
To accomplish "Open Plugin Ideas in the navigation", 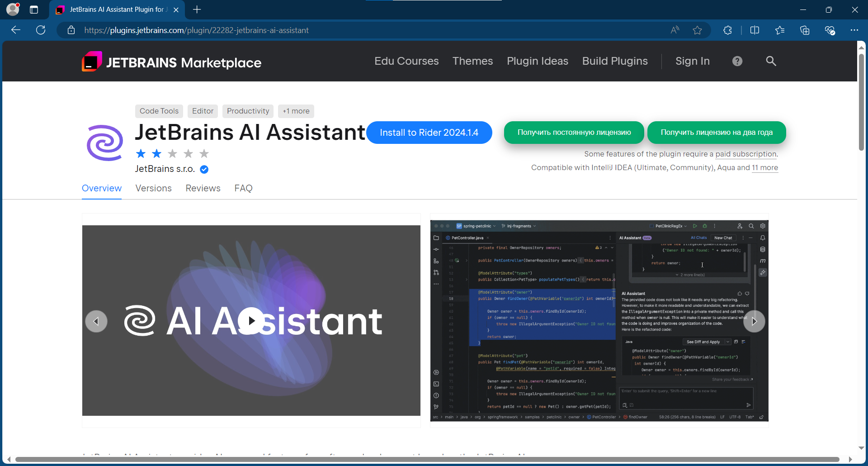I will point(538,61).
